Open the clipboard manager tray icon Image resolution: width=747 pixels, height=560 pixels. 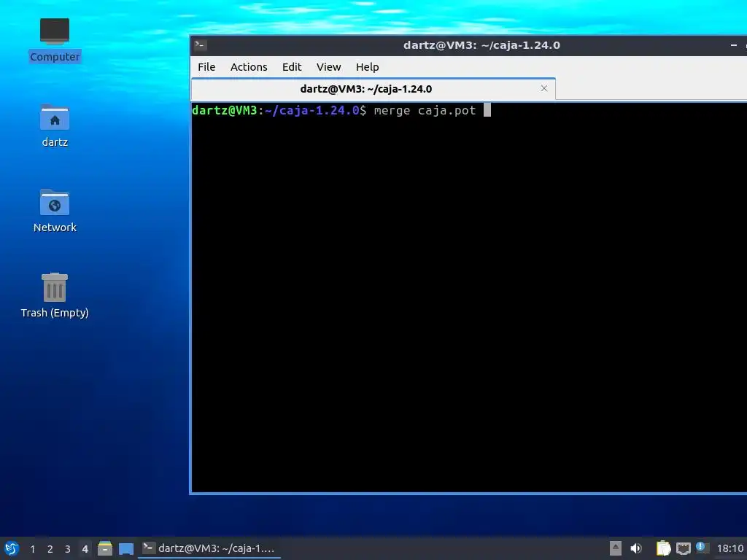tap(663, 548)
